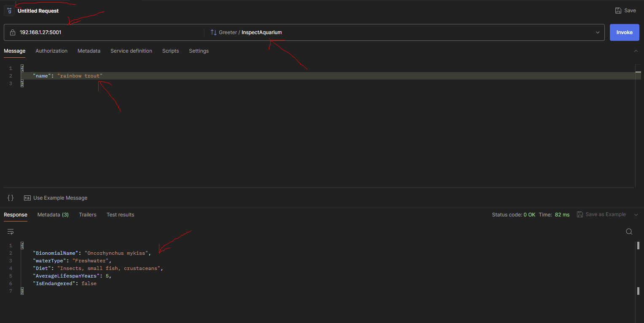Click the lock icon beside server URL
The width and height of the screenshot is (644, 323).
pyautogui.click(x=13, y=32)
